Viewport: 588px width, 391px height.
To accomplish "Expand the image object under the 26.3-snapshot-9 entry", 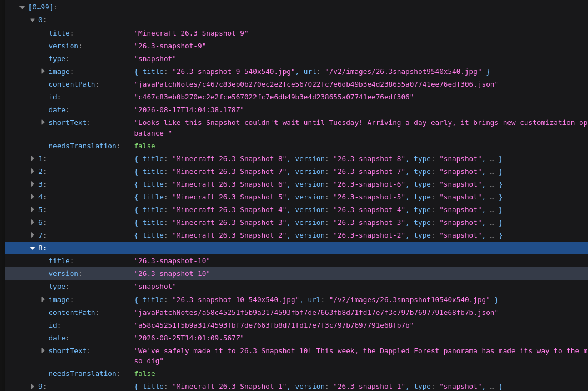I will click(43, 71).
